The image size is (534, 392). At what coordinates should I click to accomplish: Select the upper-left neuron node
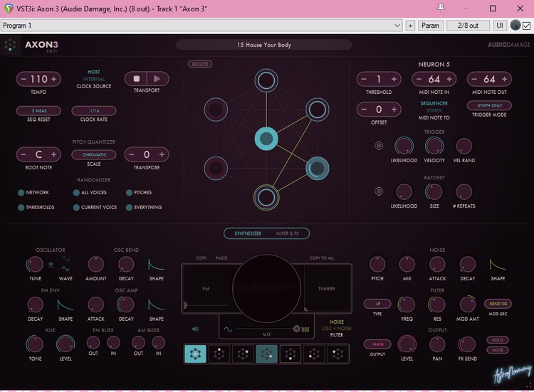216,110
